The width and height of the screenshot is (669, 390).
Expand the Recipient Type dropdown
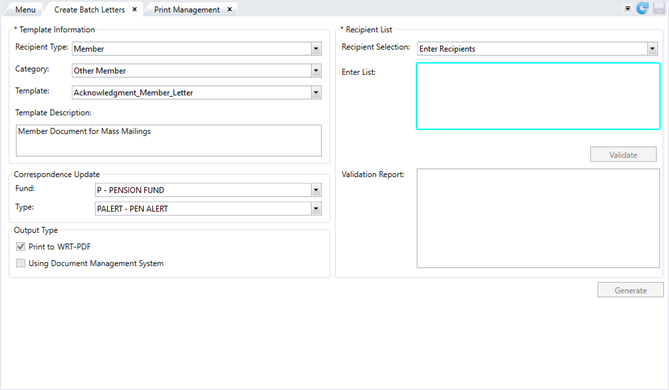click(x=316, y=49)
